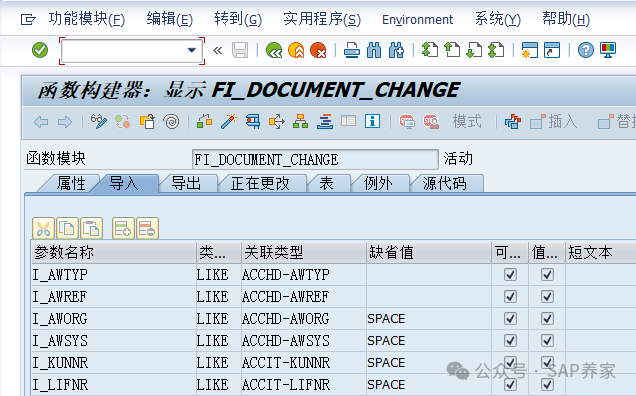This screenshot has width=636, height=396.
Task: Click the Find binoculars icon
Action: point(374,50)
